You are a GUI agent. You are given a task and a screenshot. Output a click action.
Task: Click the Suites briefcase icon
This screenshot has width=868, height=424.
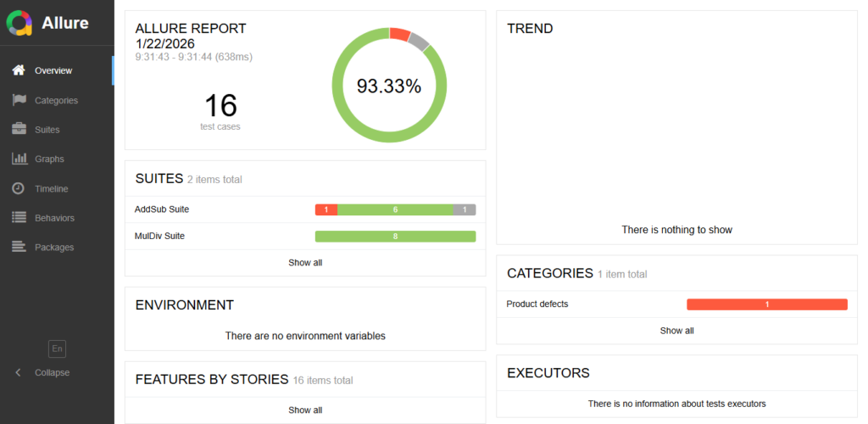[19, 130]
